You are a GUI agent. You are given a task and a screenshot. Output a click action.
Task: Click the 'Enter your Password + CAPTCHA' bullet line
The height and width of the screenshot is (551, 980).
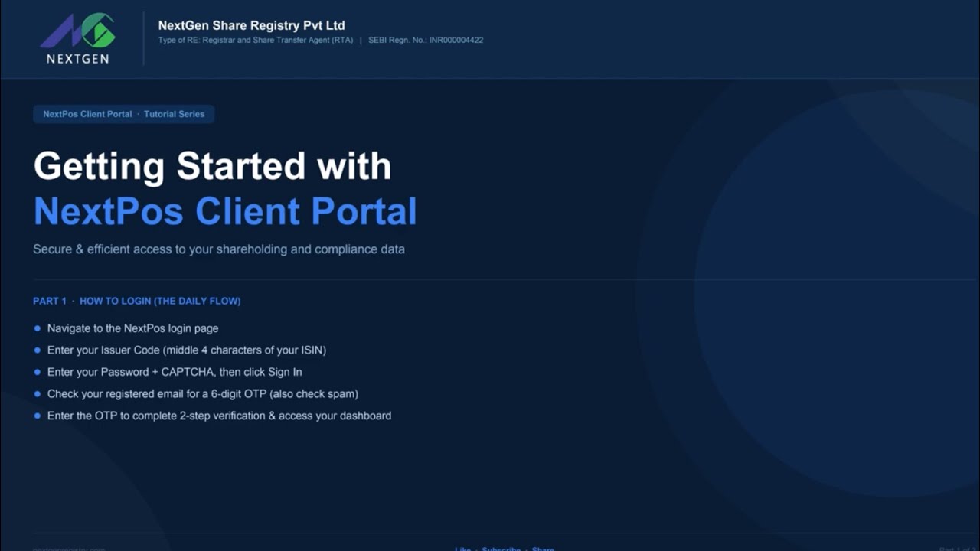point(168,372)
